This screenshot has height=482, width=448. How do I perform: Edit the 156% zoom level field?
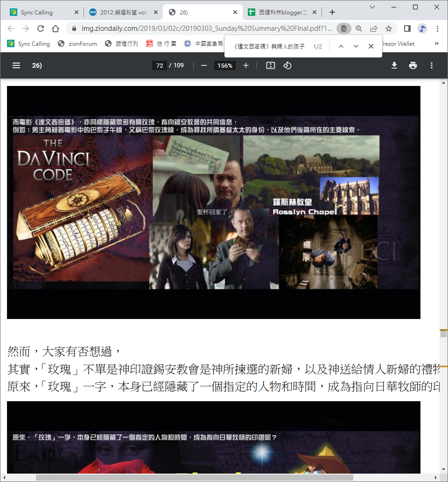pos(225,65)
